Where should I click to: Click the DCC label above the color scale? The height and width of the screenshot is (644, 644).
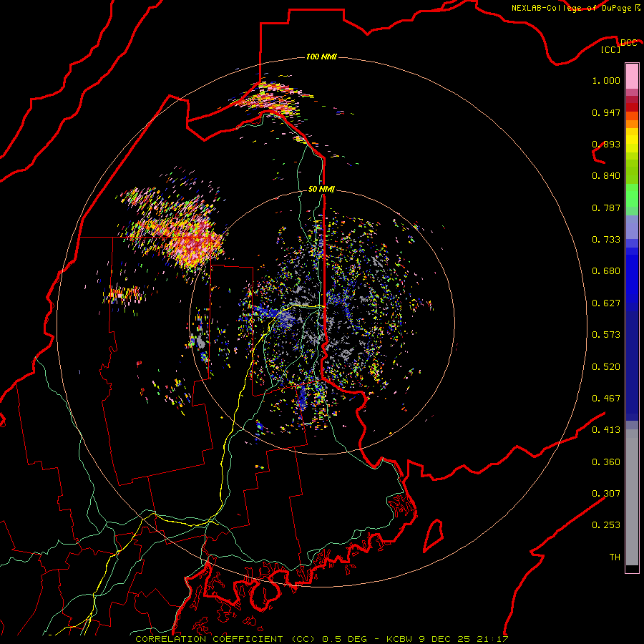pyautogui.click(x=628, y=43)
